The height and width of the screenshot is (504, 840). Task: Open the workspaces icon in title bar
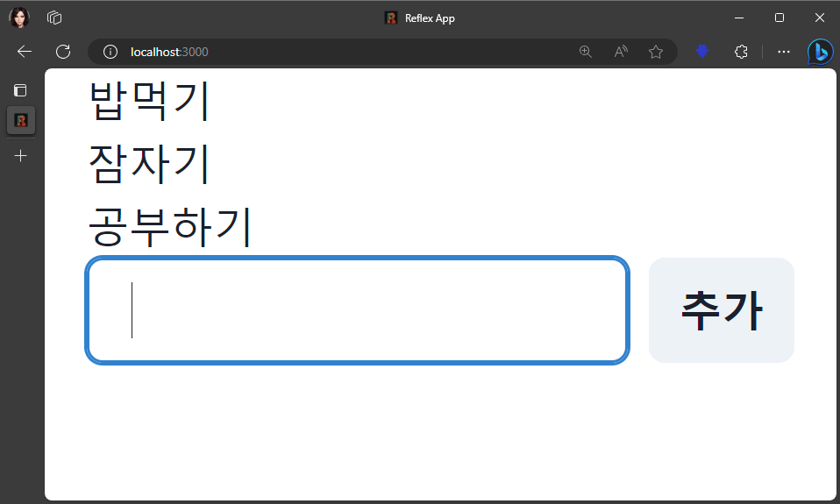pyautogui.click(x=54, y=18)
